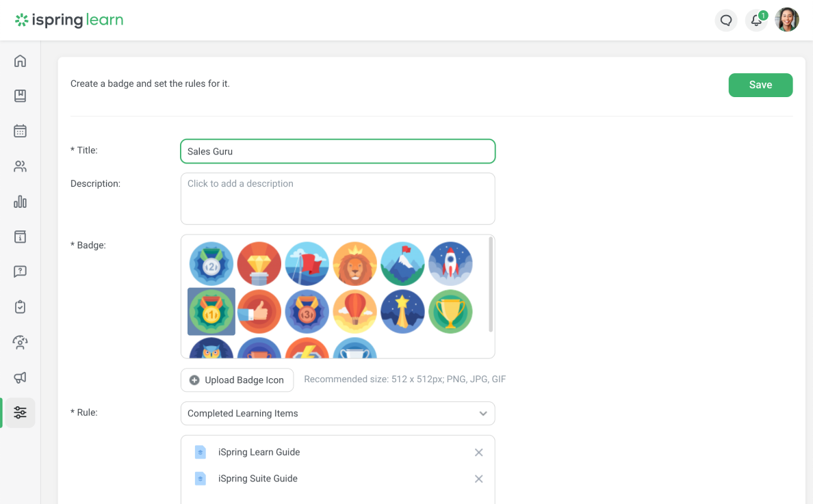Screen dimensions: 813x504
Task: Click the Users sidebar icon
Action: coord(20,166)
